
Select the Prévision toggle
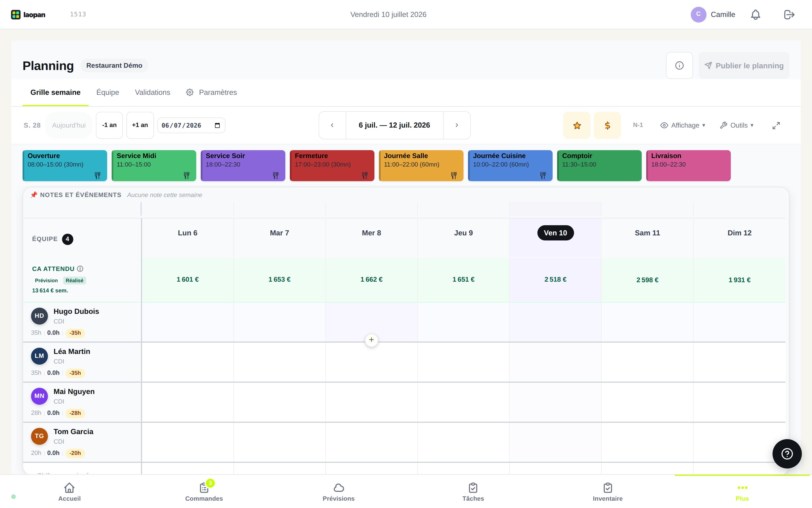(46, 281)
